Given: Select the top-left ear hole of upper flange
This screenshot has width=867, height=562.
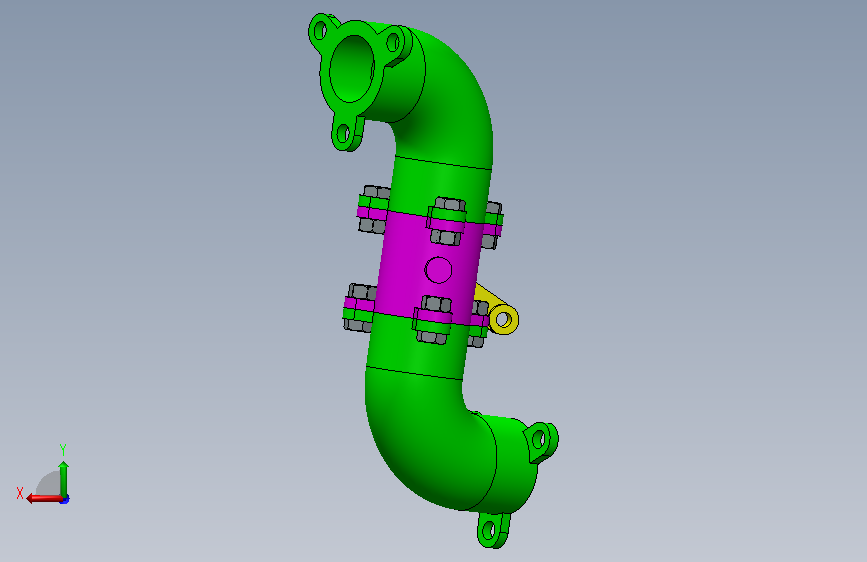Looking at the screenshot, I should (320, 30).
